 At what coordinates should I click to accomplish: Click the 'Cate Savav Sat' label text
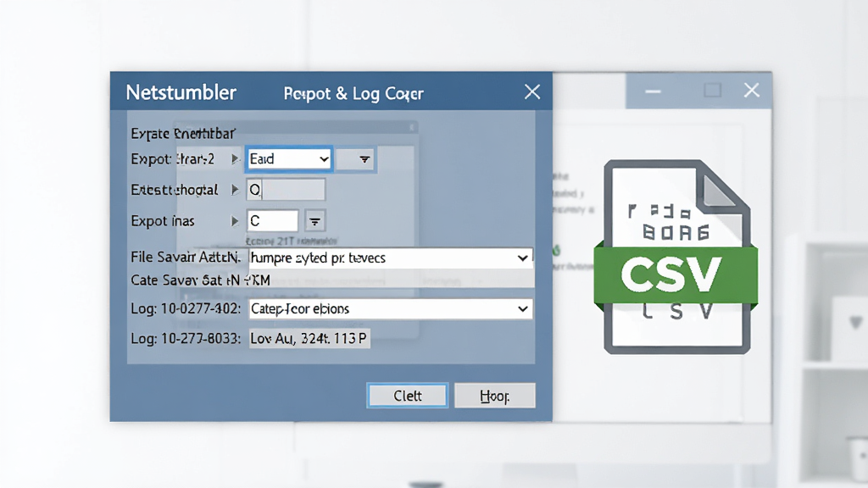(176, 280)
